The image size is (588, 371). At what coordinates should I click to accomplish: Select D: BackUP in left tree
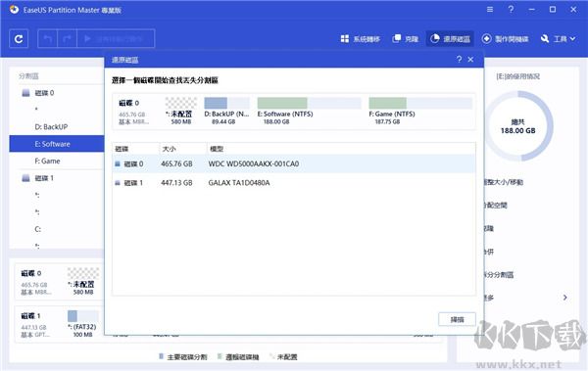click(x=51, y=127)
